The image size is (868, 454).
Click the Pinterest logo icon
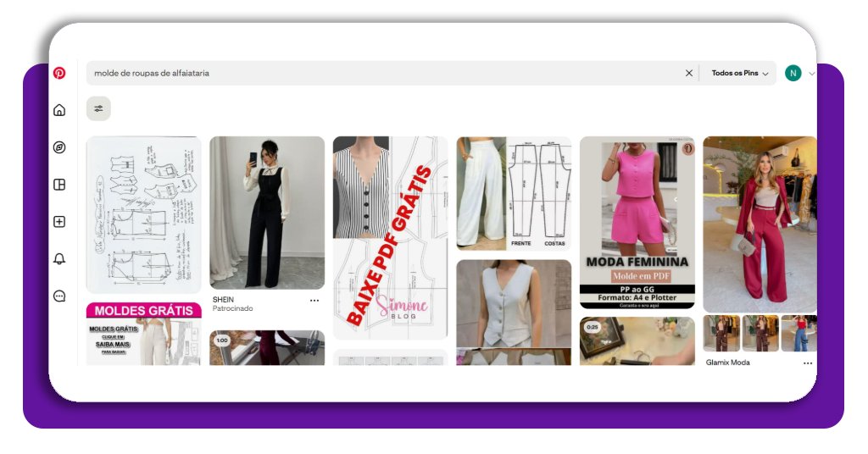59,73
